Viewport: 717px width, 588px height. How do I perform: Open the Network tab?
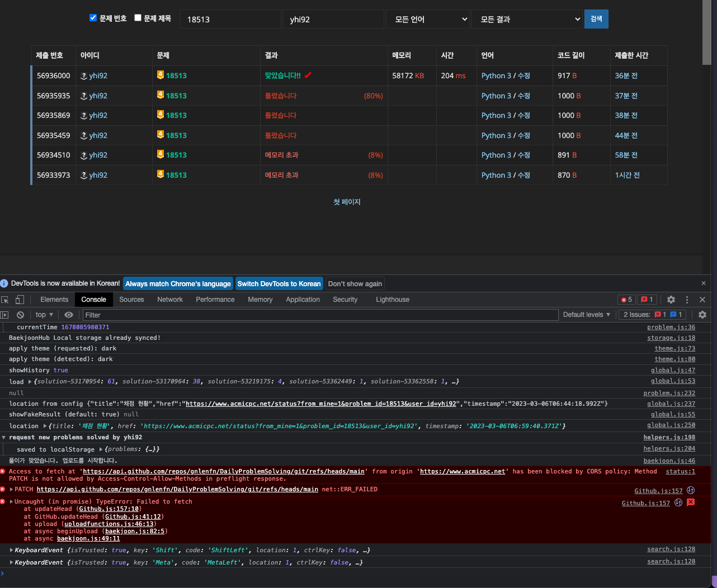pyautogui.click(x=170, y=300)
